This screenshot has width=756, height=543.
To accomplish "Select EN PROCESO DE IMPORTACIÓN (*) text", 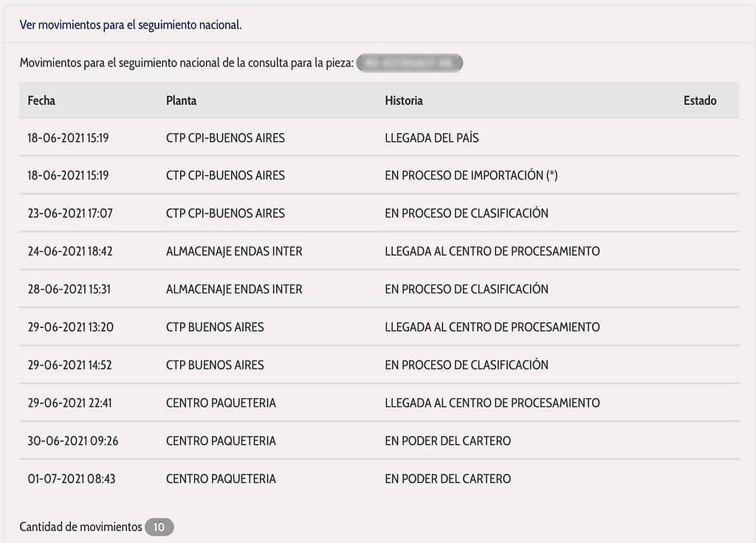I will tap(471, 175).
